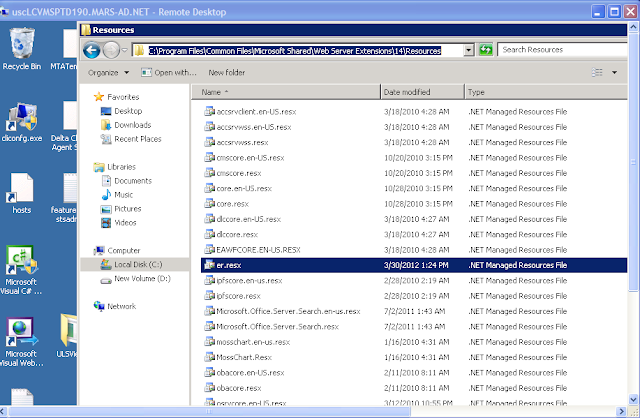This screenshot has width=640, height=418.
Task: Sort by Type column header
Action: (x=546, y=92)
